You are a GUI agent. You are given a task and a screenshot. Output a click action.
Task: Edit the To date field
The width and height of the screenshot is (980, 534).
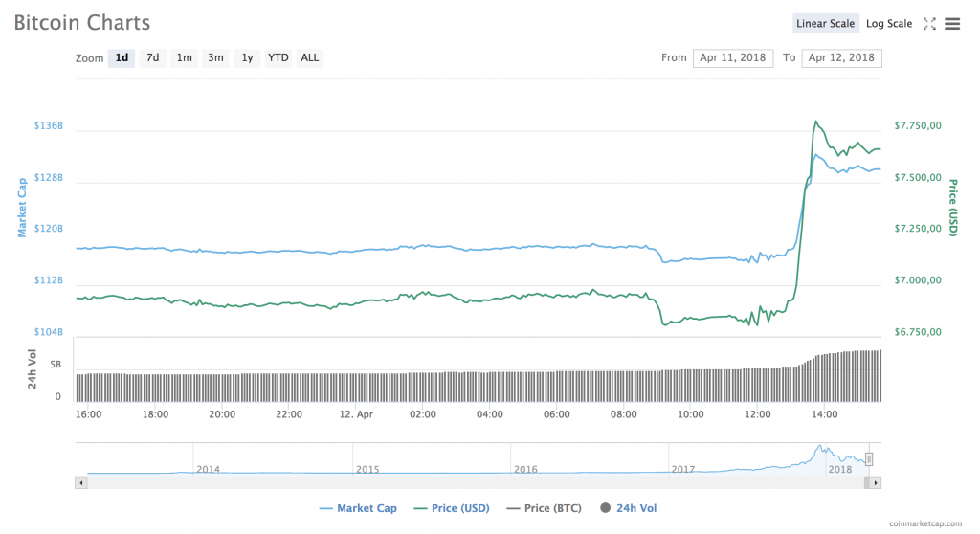tap(841, 58)
